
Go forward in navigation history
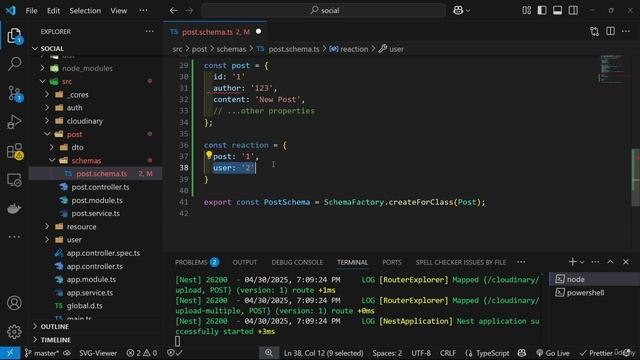point(189,11)
